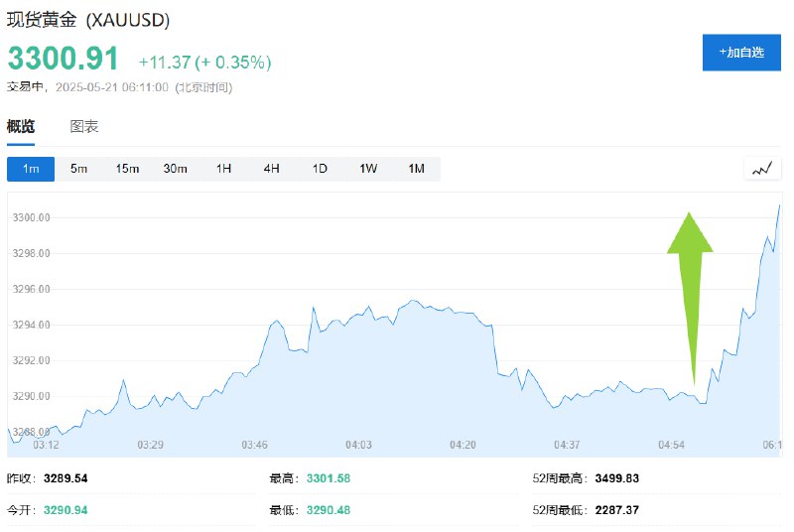Choose the 30m interval

[176, 169]
